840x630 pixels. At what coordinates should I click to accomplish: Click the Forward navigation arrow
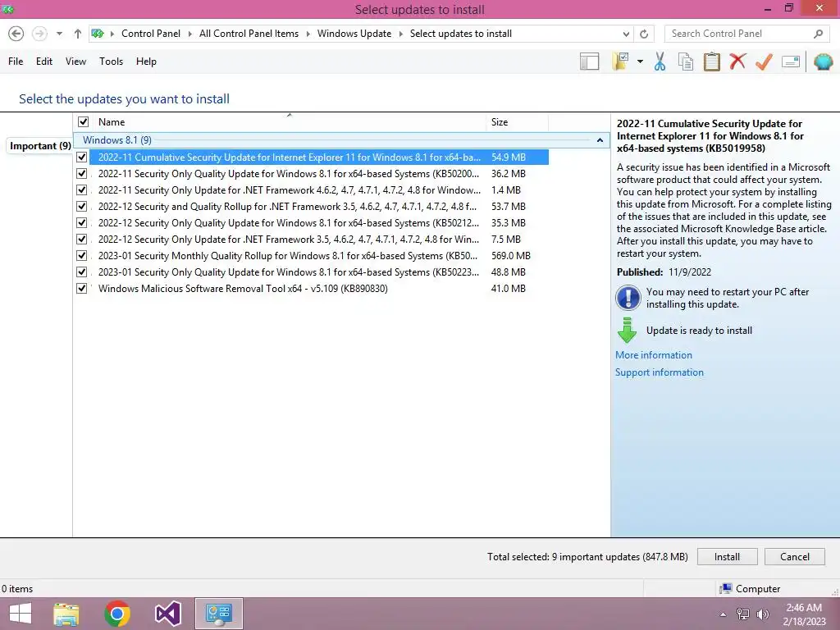tap(39, 34)
